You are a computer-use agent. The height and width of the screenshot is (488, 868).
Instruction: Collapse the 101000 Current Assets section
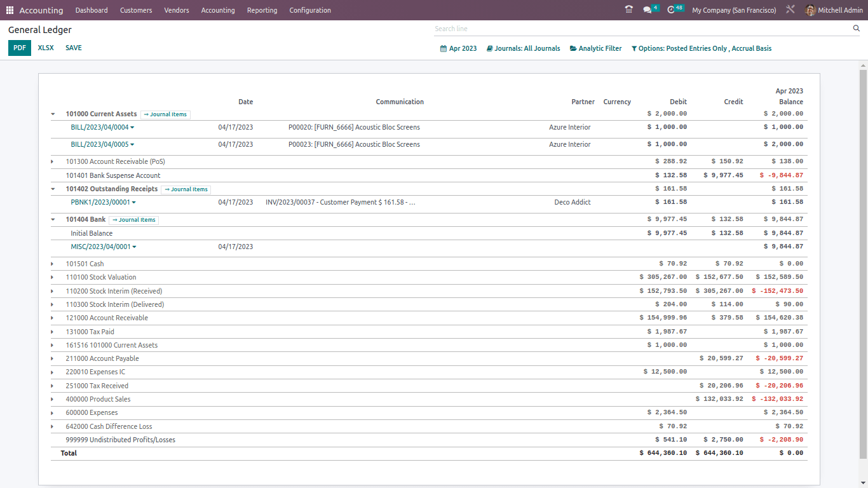coord(53,114)
